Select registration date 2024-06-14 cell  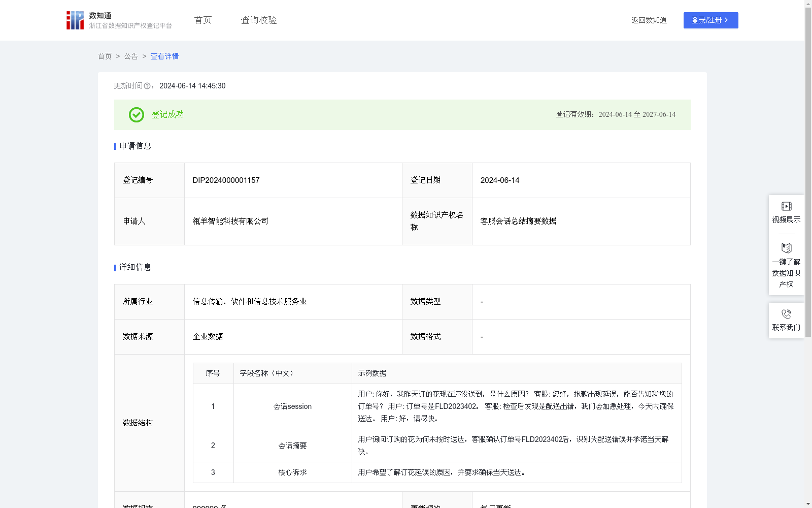581,180
